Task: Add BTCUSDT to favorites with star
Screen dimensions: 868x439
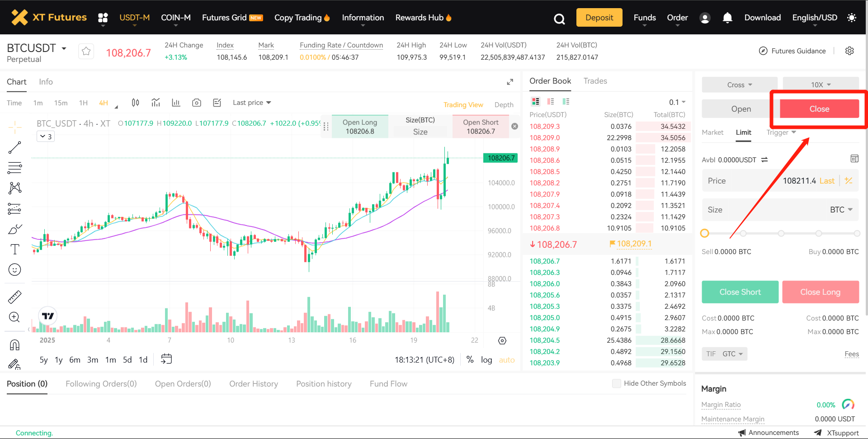Action: point(86,52)
